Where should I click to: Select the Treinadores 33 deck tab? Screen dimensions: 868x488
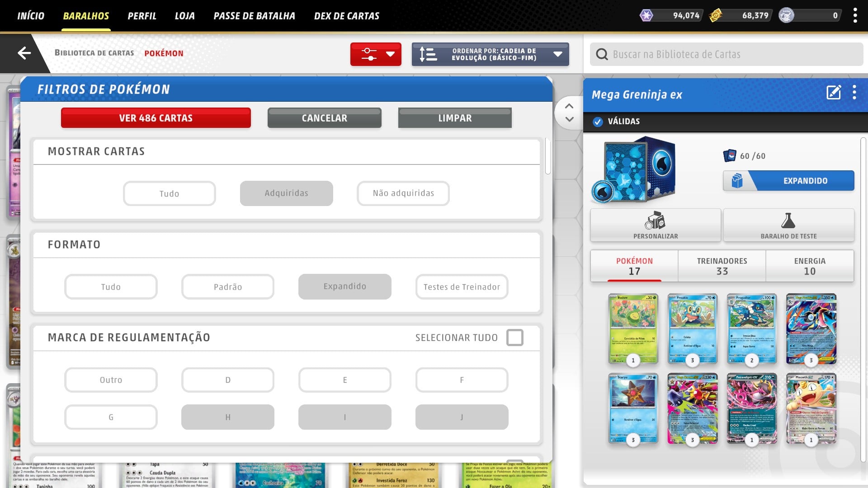coord(722,266)
